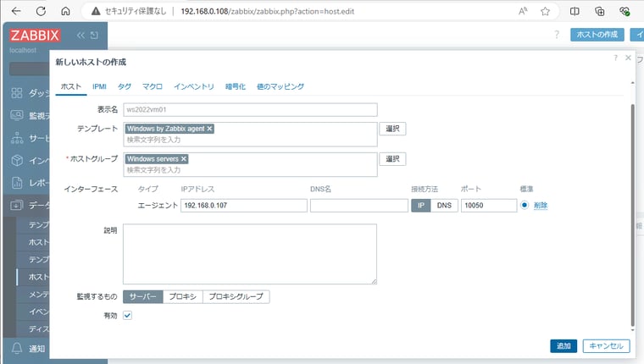Switch to the ホスト tab

(71, 86)
